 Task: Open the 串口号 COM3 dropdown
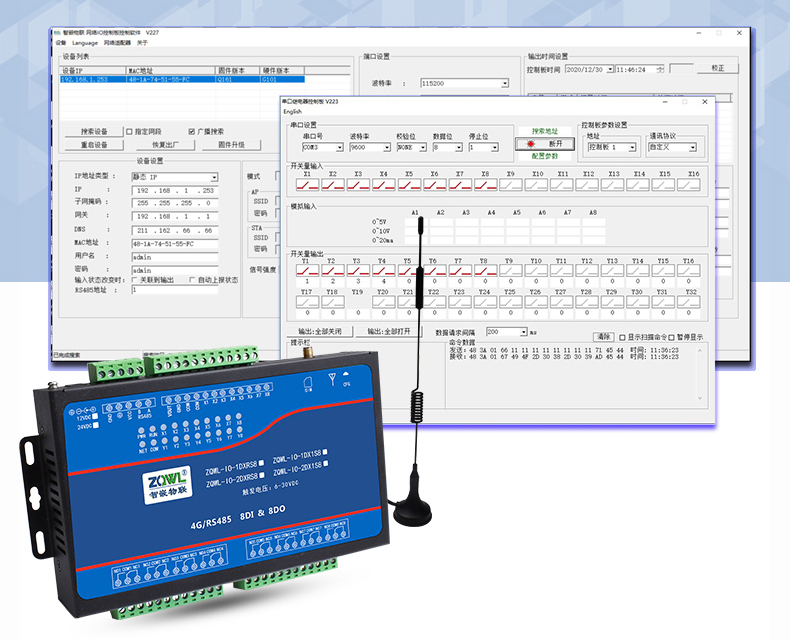(x=339, y=147)
